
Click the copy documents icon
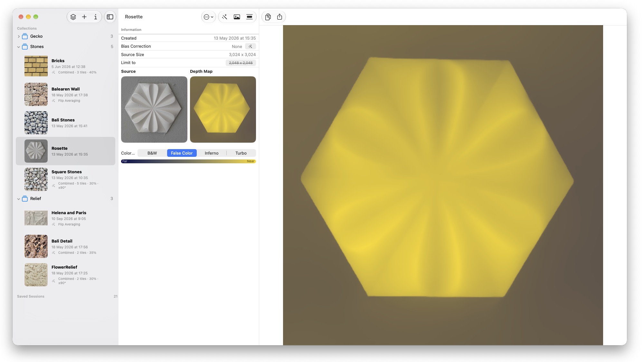click(x=268, y=17)
